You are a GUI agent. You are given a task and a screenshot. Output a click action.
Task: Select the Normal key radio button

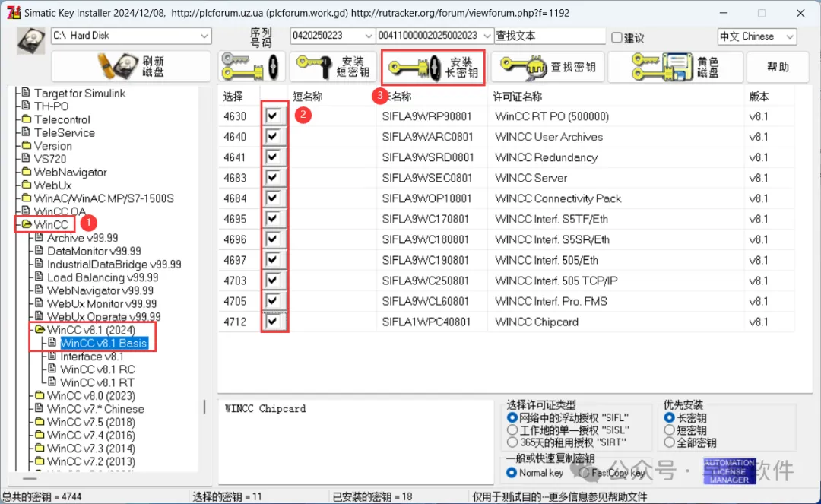[x=512, y=473]
